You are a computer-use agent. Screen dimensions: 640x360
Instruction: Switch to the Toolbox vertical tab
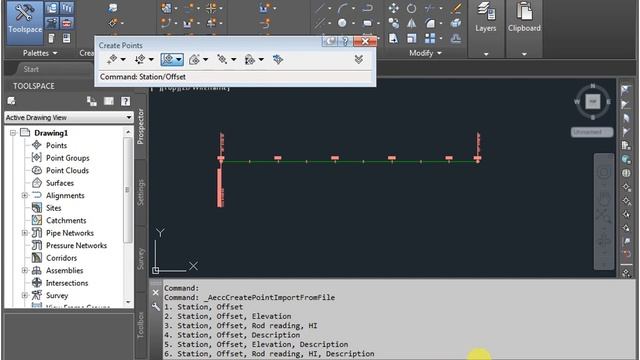140,325
